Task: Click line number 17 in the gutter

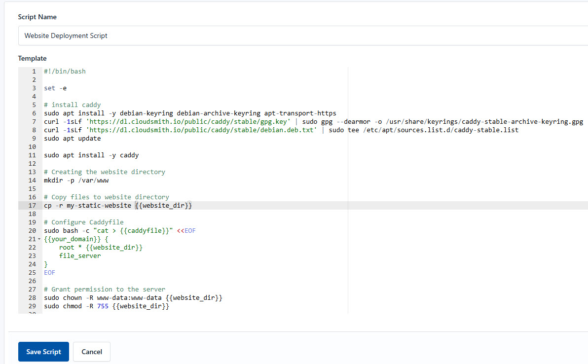Action: 31,205
